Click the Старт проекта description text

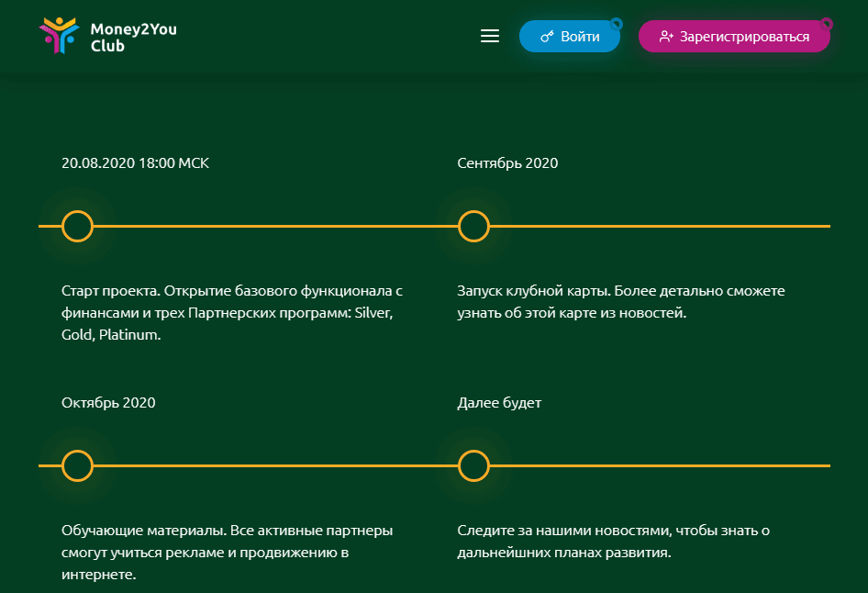tap(232, 313)
